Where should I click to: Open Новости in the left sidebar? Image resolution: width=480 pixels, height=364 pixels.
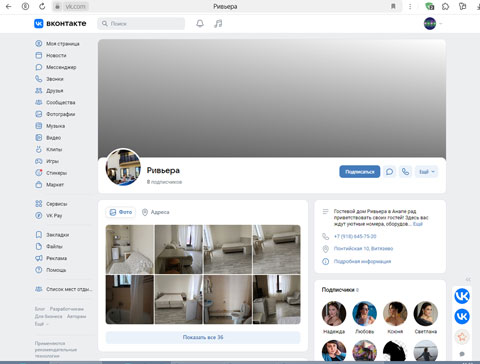(x=51, y=55)
